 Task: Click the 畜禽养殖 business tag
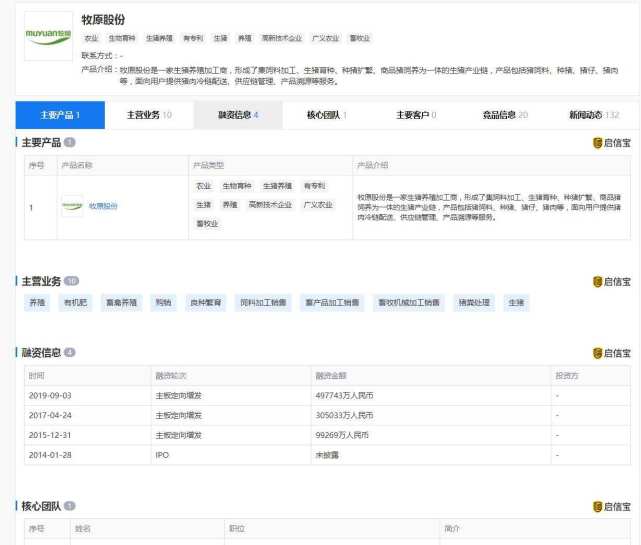pos(121,303)
